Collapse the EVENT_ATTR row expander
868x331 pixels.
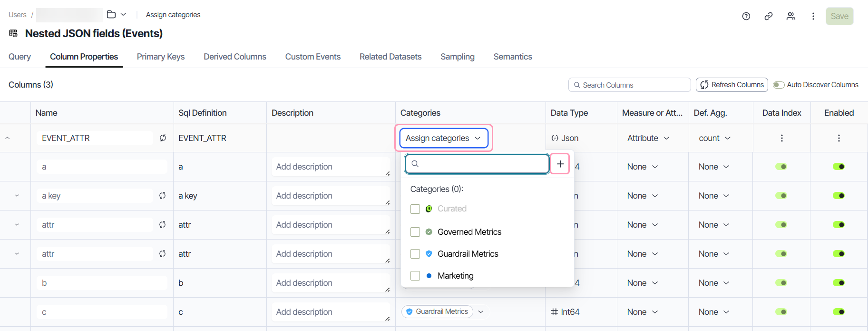click(8, 138)
